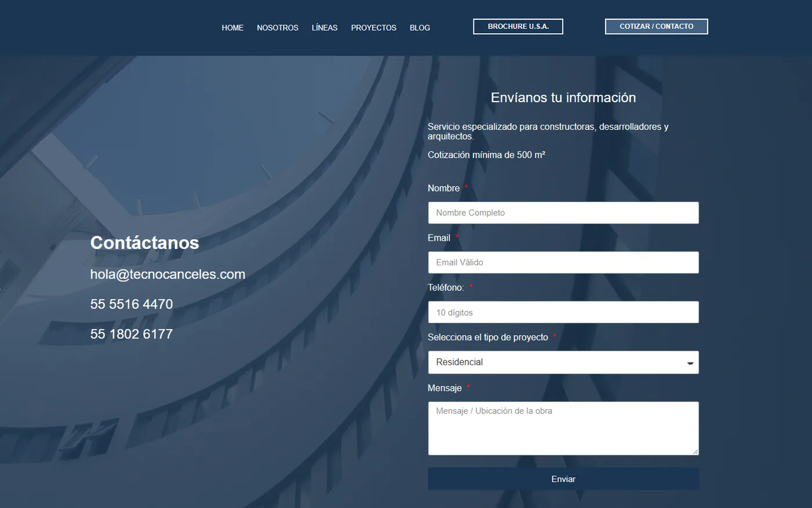
Task: Go to the HOME page
Action: (232, 28)
